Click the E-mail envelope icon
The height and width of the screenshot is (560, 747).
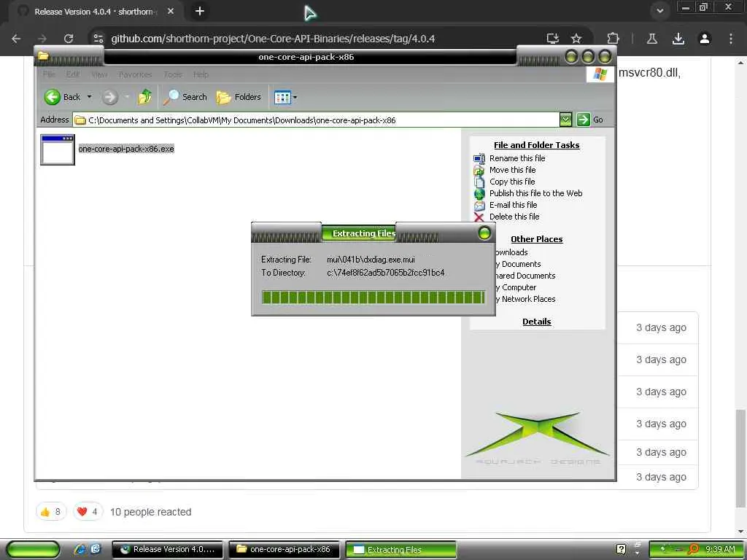click(479, 205)
